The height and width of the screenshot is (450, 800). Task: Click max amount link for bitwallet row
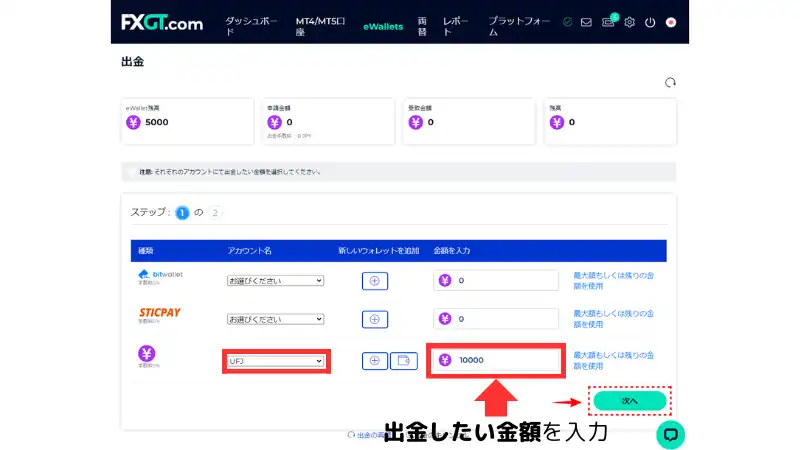tap(615, 280)
